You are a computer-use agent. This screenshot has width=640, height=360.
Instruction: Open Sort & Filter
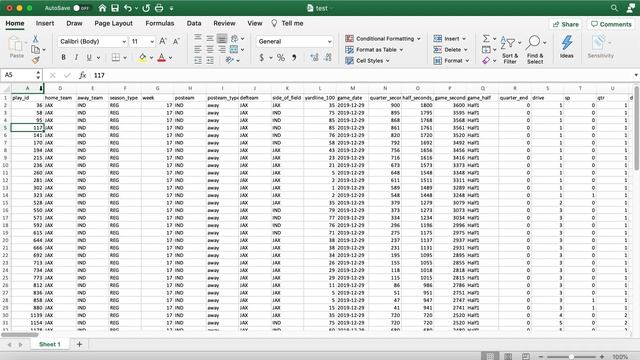coord(510,49)
